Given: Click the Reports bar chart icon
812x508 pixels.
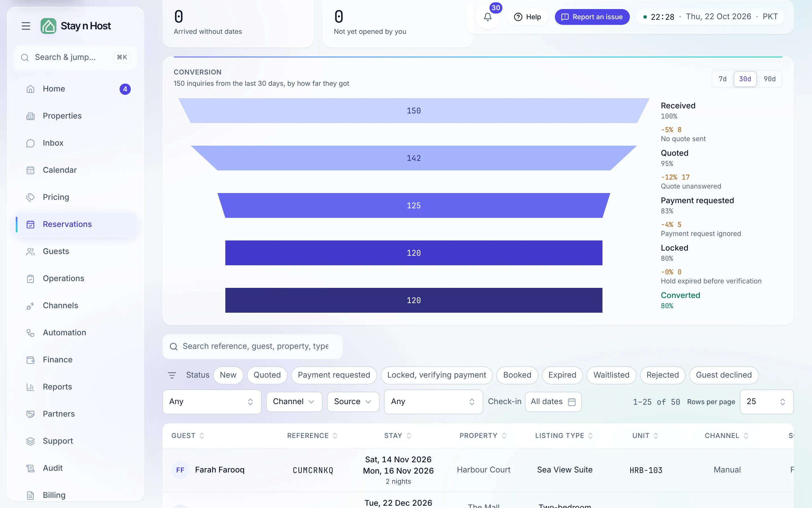Looking at the screenshot, I should [x=30, y=387].
